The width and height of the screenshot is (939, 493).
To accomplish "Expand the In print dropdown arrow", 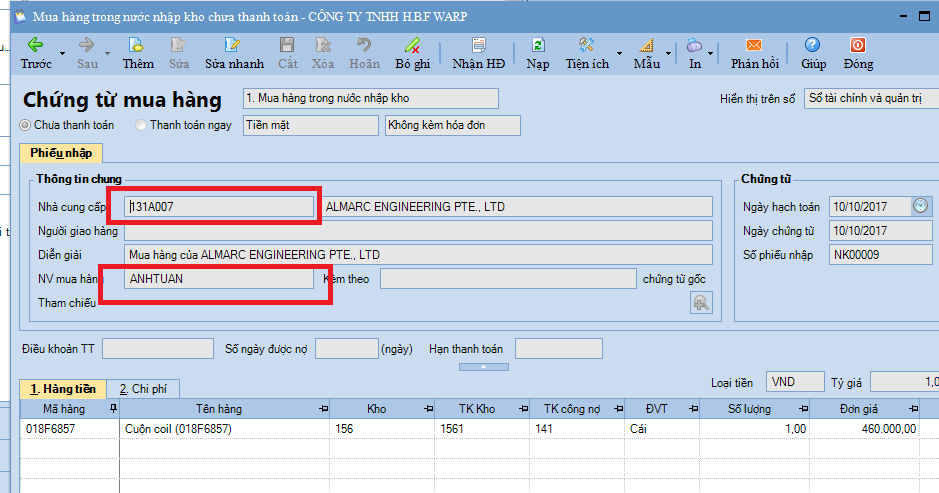I will point(710,53).
